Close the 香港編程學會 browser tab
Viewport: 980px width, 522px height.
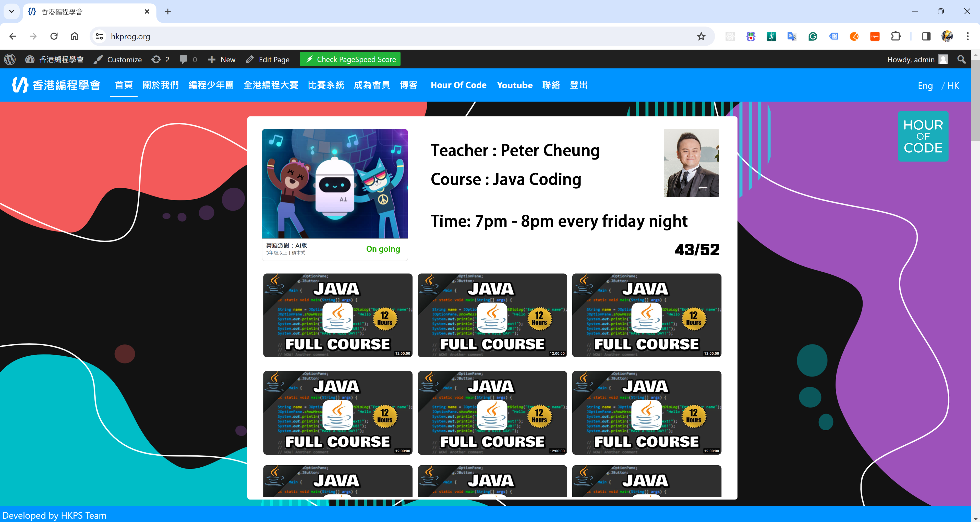(x=147, y=11)
